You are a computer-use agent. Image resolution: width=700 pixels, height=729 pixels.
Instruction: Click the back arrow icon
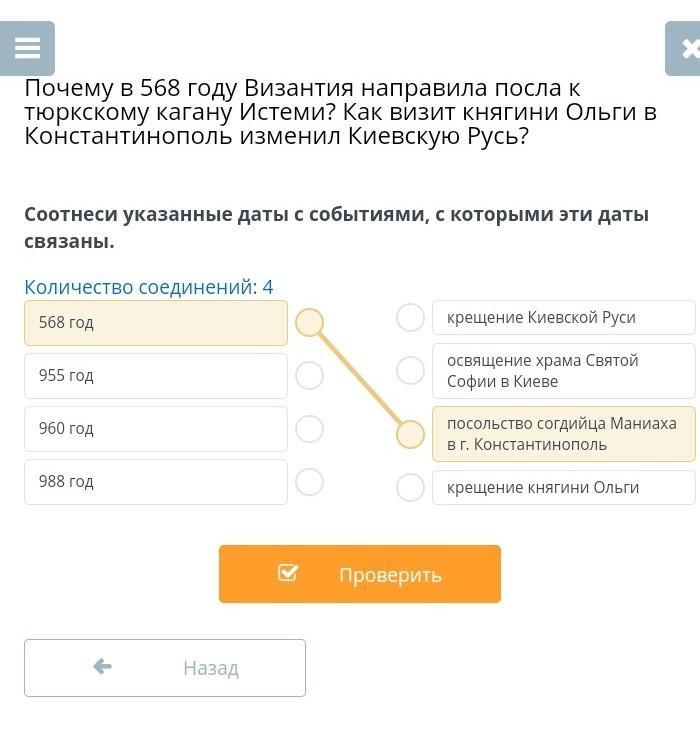pyautogui.click(x=102, y=666)
